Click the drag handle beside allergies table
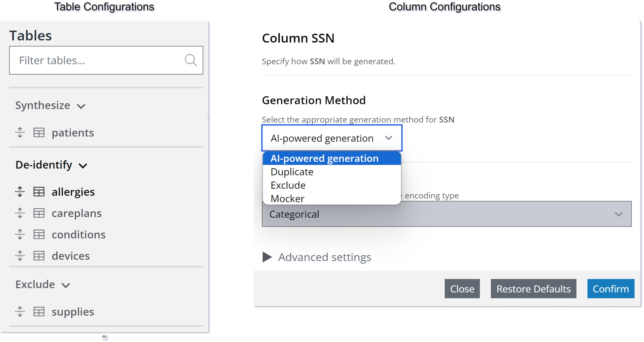This screenshot has width=644, height=342. coord(20,192)
